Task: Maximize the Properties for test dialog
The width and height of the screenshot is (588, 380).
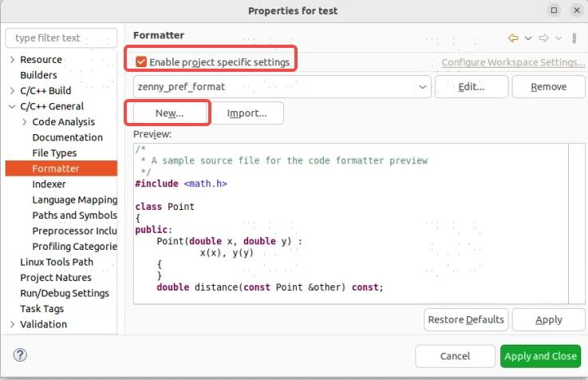Action: pos(554,10)
